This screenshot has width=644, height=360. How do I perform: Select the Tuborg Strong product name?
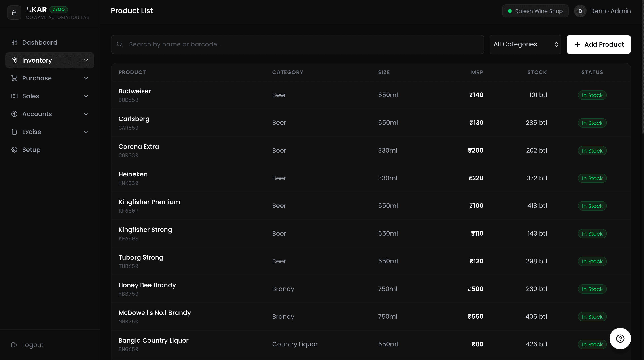click(141, 257)
